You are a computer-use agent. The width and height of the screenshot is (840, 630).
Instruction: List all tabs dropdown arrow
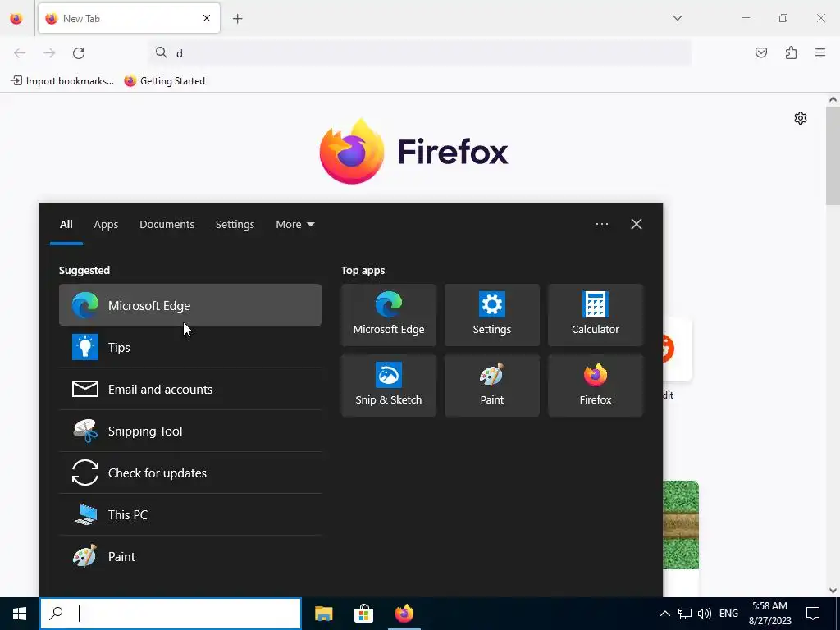tap(677, 18)
